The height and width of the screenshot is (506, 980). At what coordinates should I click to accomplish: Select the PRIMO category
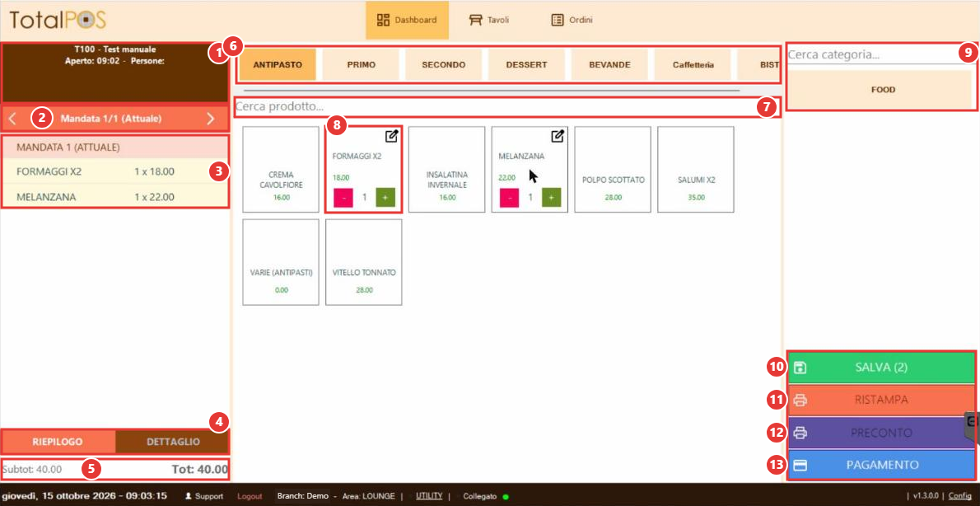pos(361,64)
